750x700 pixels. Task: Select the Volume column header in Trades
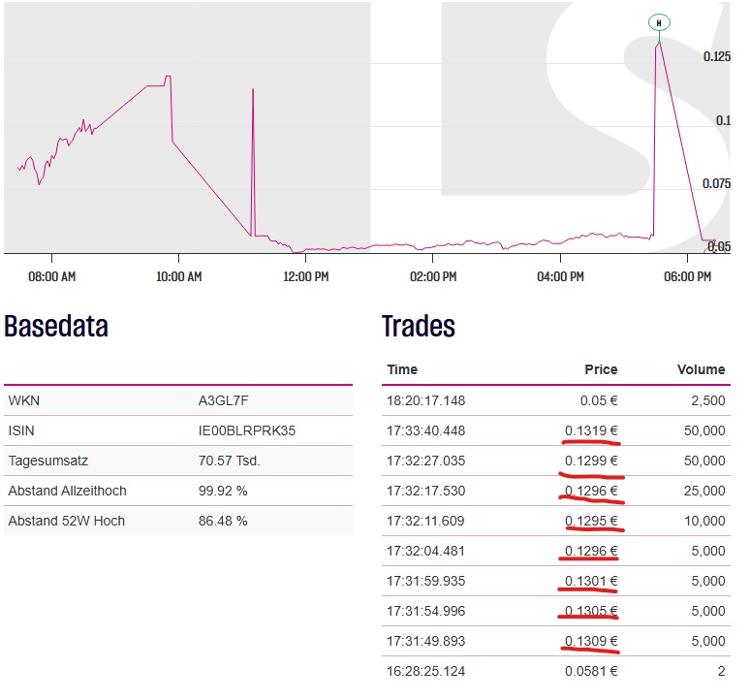point(700,369)
